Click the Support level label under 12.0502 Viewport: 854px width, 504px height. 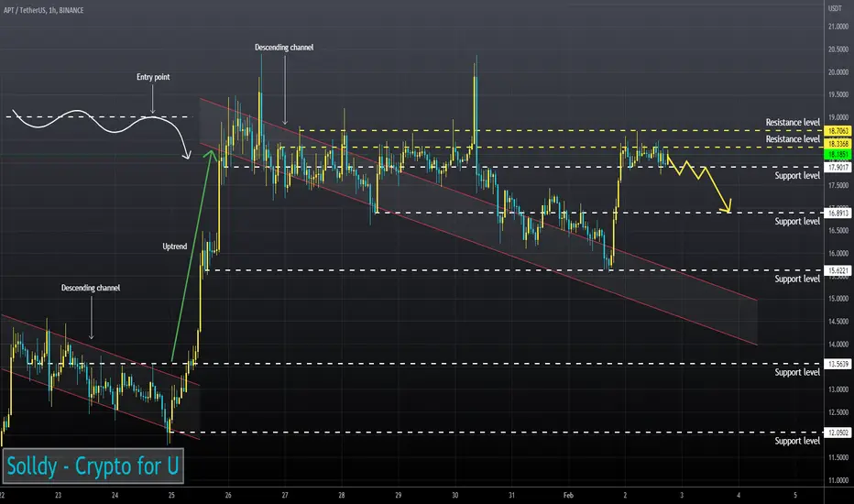797,442
